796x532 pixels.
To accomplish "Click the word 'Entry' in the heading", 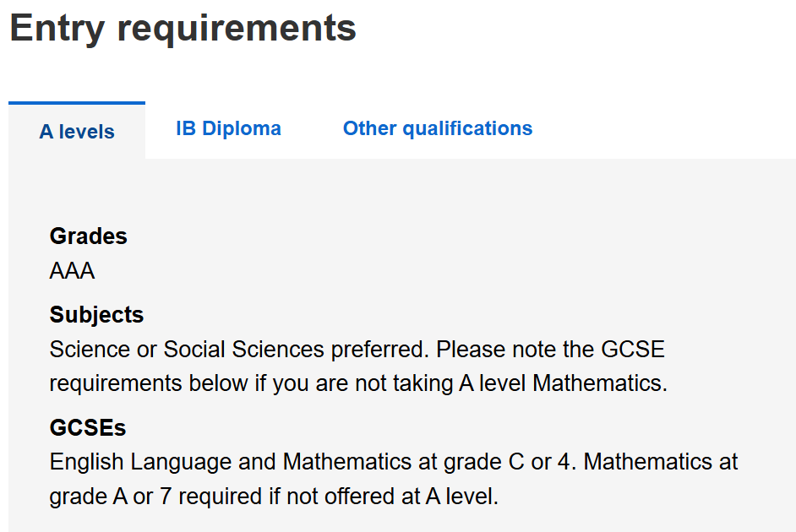I will point(57,28).
